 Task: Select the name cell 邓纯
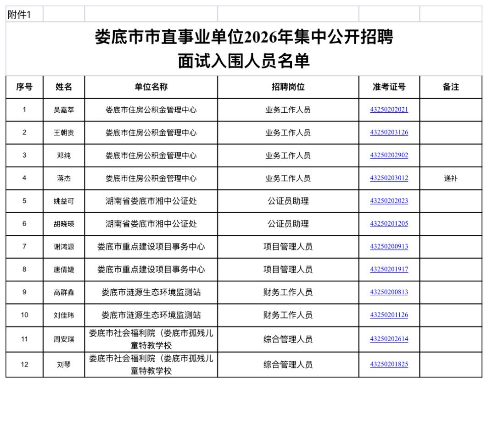pyautogui.click(x=64, y=155)
